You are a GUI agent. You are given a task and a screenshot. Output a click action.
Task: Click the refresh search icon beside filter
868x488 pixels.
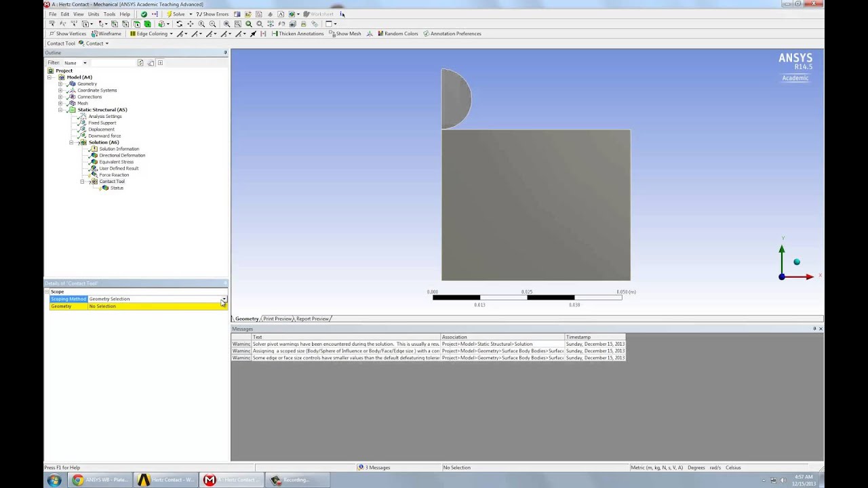pos(140,63)
